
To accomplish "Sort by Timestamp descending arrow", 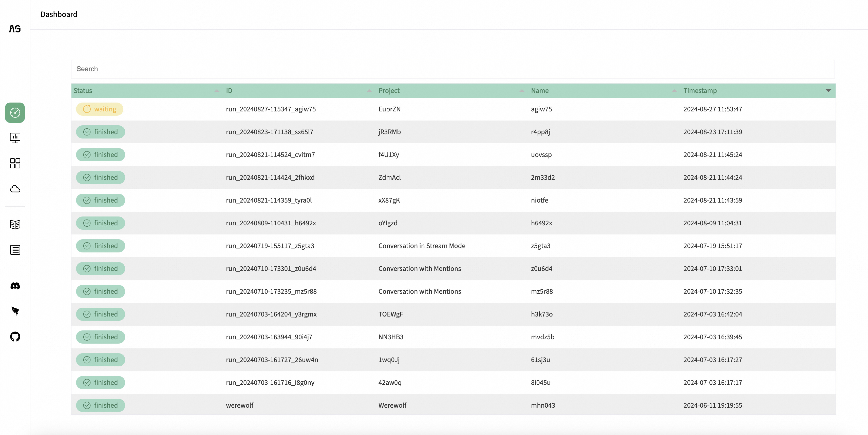I will [828, 91].
